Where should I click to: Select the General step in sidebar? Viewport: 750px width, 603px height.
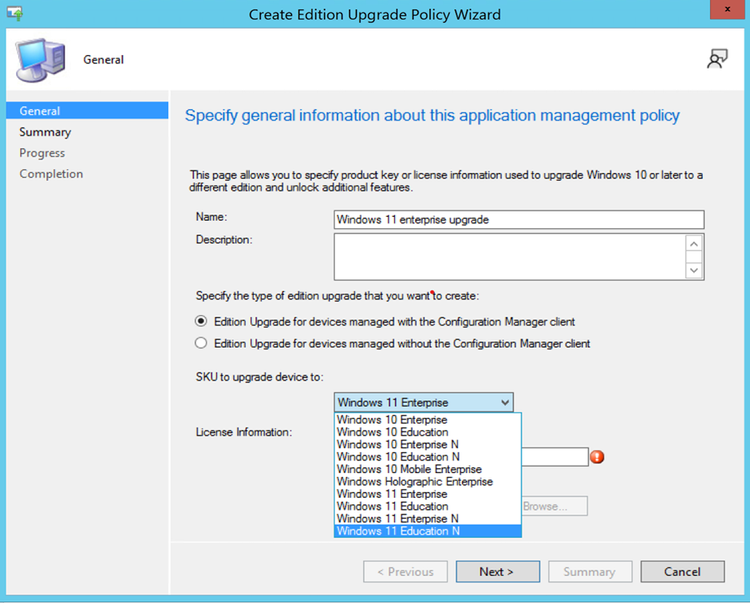(87, 110)
